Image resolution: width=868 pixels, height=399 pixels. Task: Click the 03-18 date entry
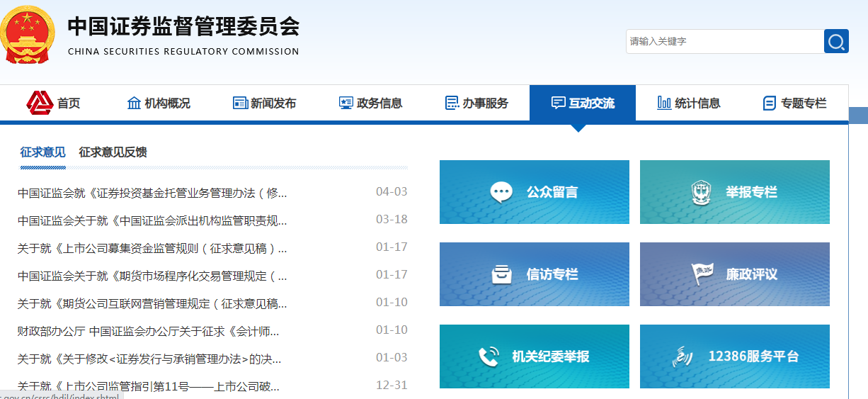click(392, 220)
